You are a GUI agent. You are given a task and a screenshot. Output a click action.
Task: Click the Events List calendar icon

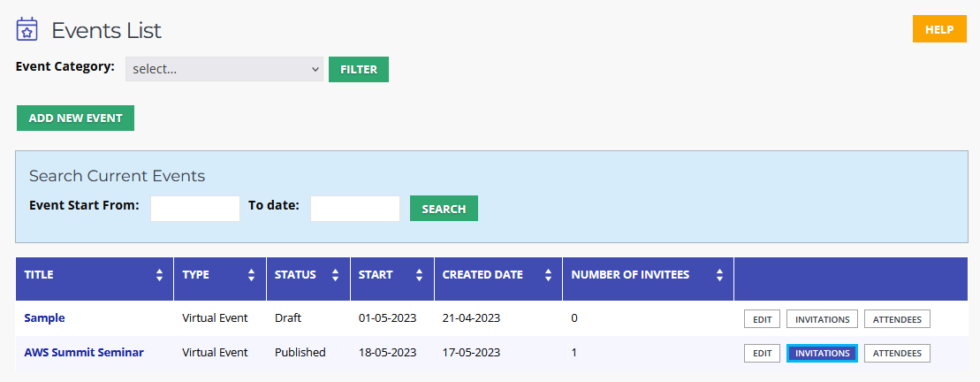(x=27, y=29)
